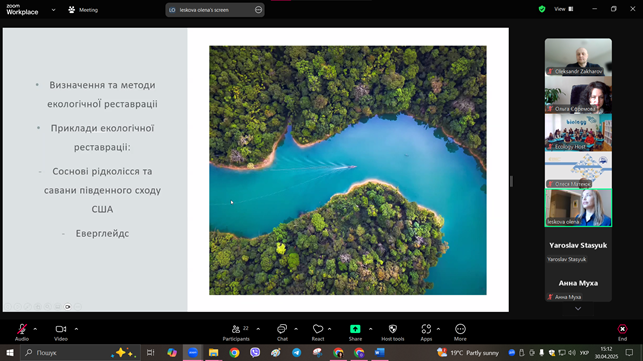Open Microsoft Word from taskbar

pos(380,352)
